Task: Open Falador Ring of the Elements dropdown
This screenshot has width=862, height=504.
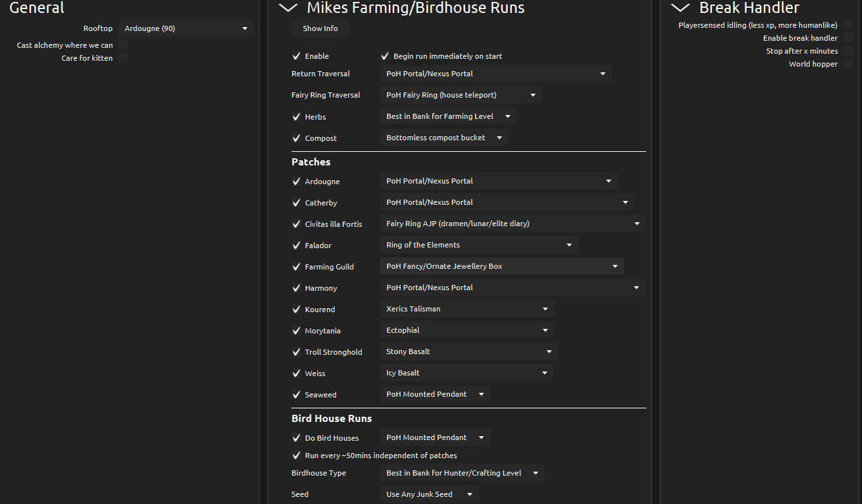Action: pyautogui.click(x=479, y=245)
